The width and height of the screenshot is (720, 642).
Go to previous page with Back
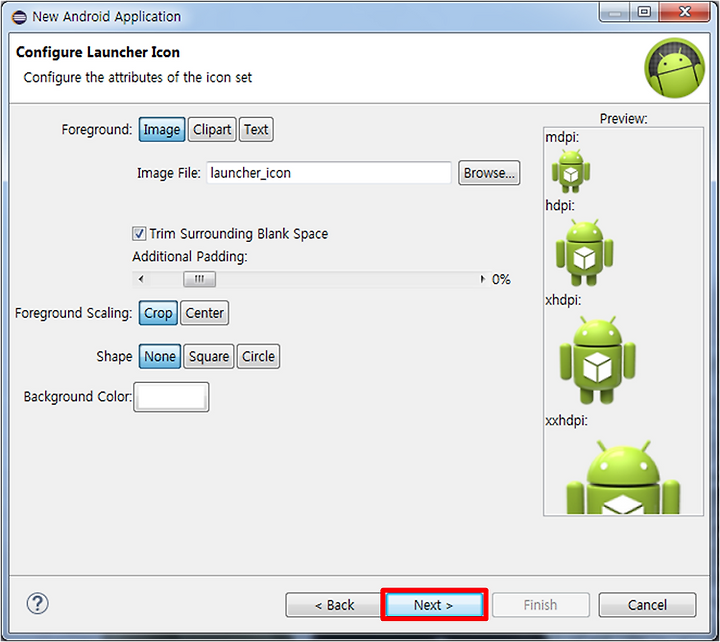pos(334,605)
